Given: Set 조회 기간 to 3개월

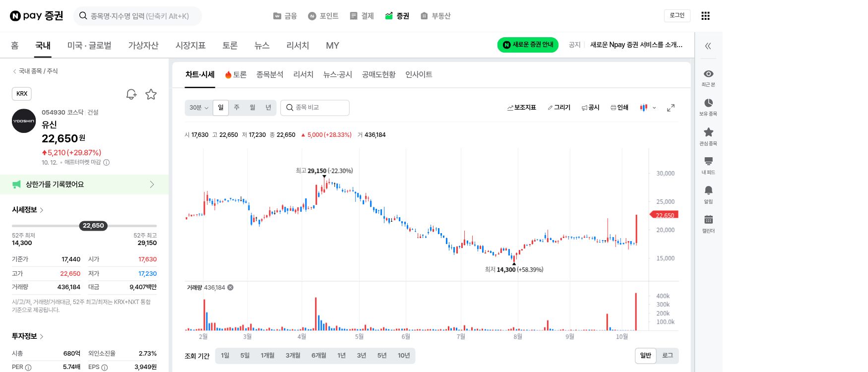Looking at the screenshot, I should coord(293,356).
